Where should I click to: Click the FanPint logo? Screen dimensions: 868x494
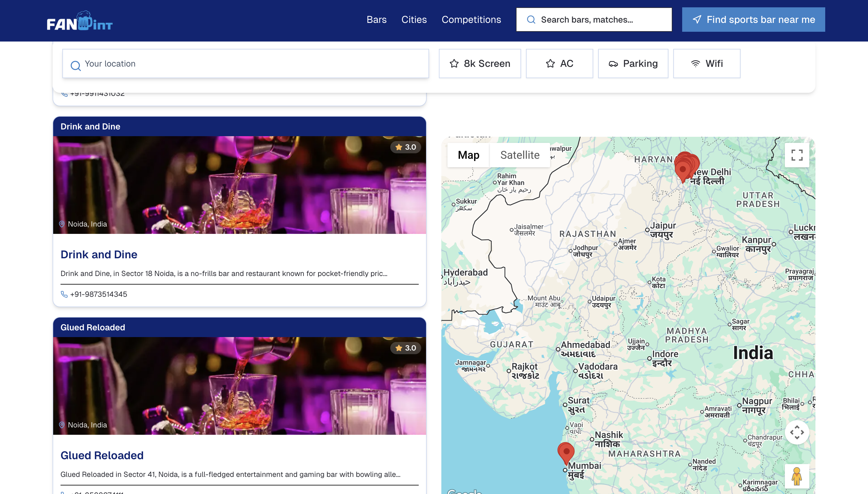click(x=79, y=21)
